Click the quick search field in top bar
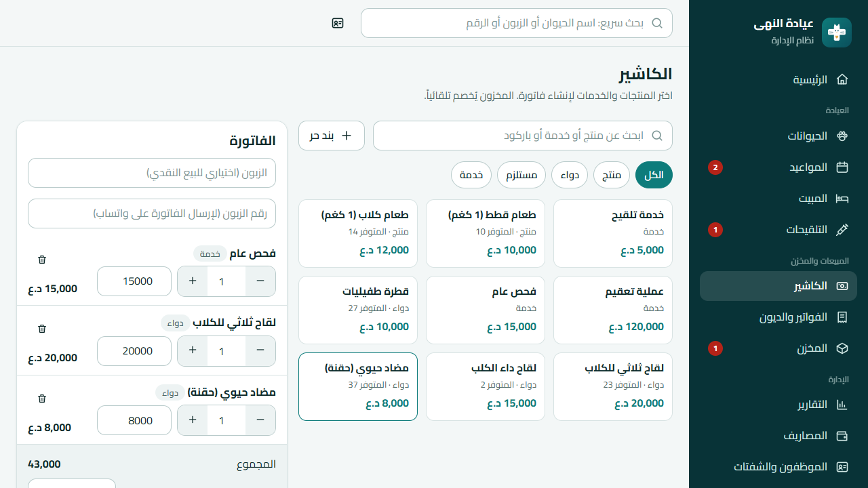 coord(517,23)
